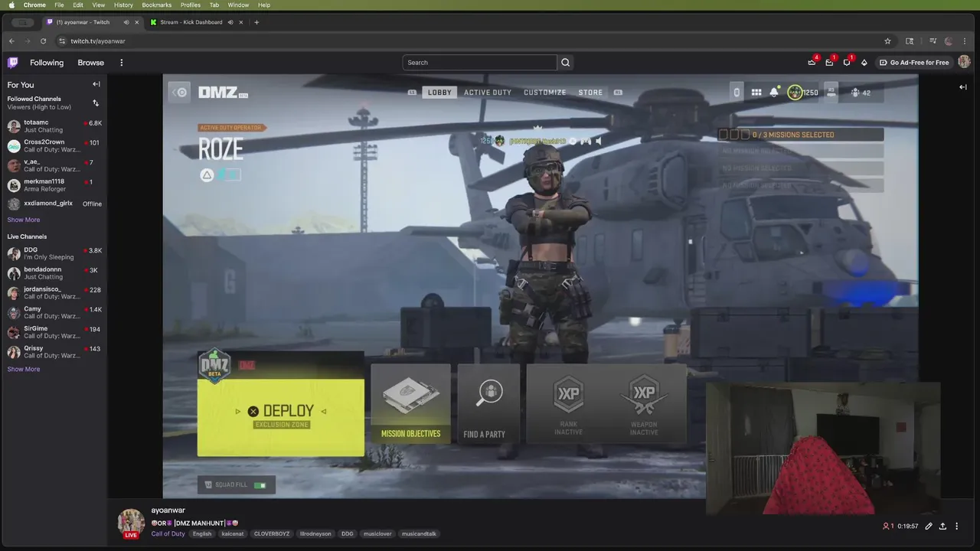Screen dimensions: 980x551
Task: Change followed channels sort order
Action: 96,103
